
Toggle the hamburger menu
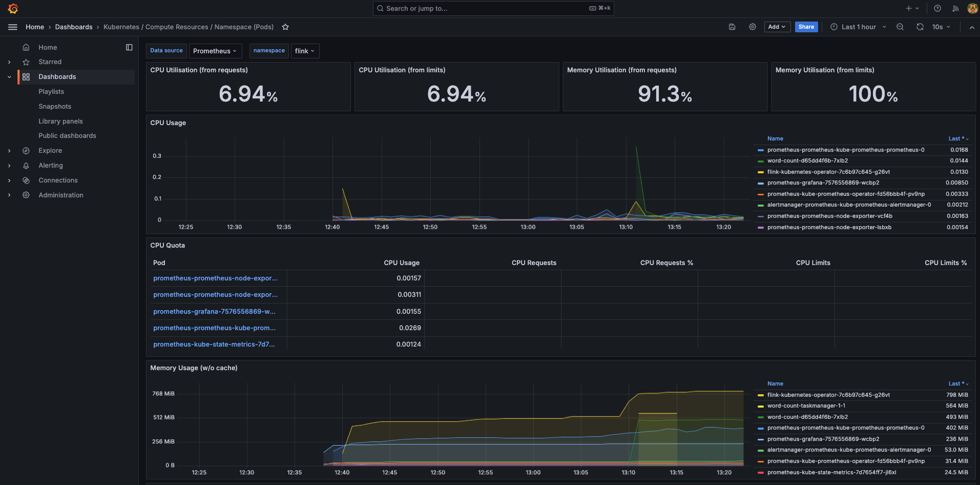click(13, 27)
